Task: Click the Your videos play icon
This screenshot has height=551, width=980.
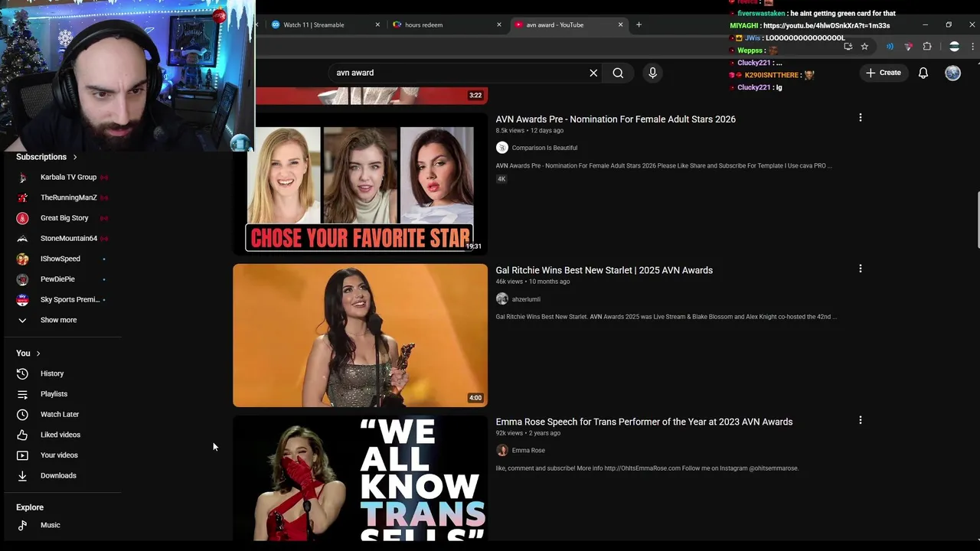Action: click(x=22, y=455)
